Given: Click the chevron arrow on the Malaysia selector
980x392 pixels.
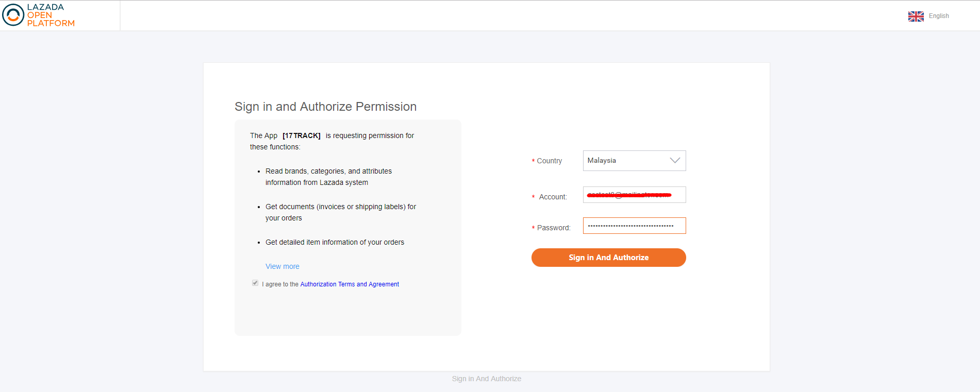Looking at the screenshot, I should pyautogui.click(x=674, y=160).
